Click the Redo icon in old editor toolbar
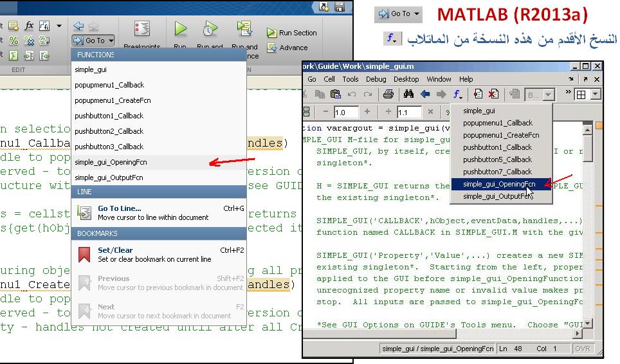This screenshot has height=364, width=620. pyautogui.click(x=368, y=94)
